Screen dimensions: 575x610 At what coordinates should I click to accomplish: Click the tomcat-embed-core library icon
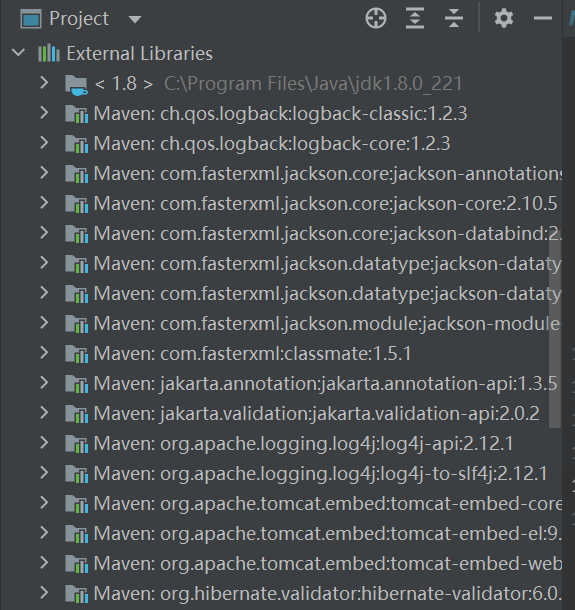(x=76, y=504)
